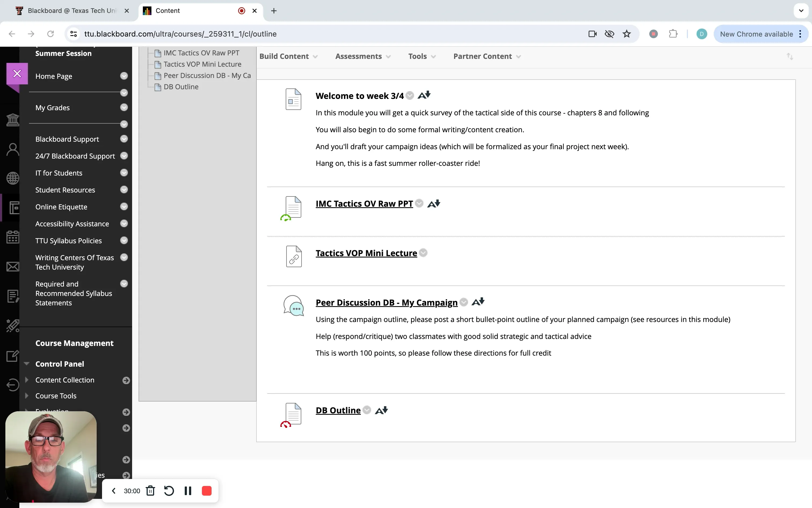Open the Tools dropdown

[x=422, y=56]
